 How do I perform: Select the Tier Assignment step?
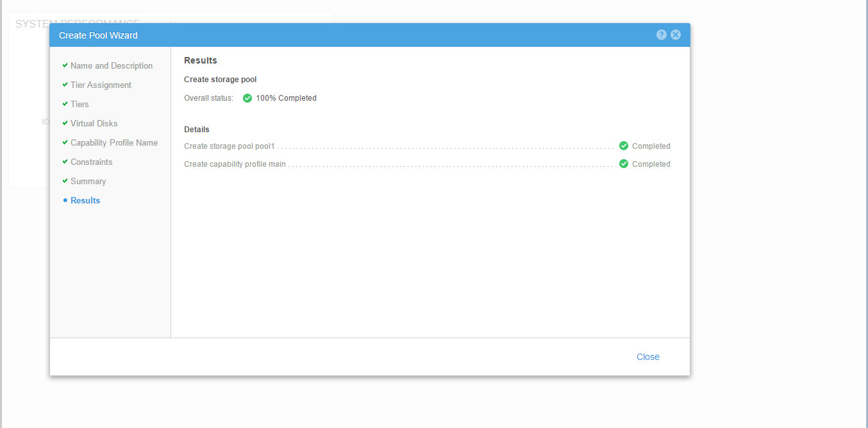tap(101, 85)
